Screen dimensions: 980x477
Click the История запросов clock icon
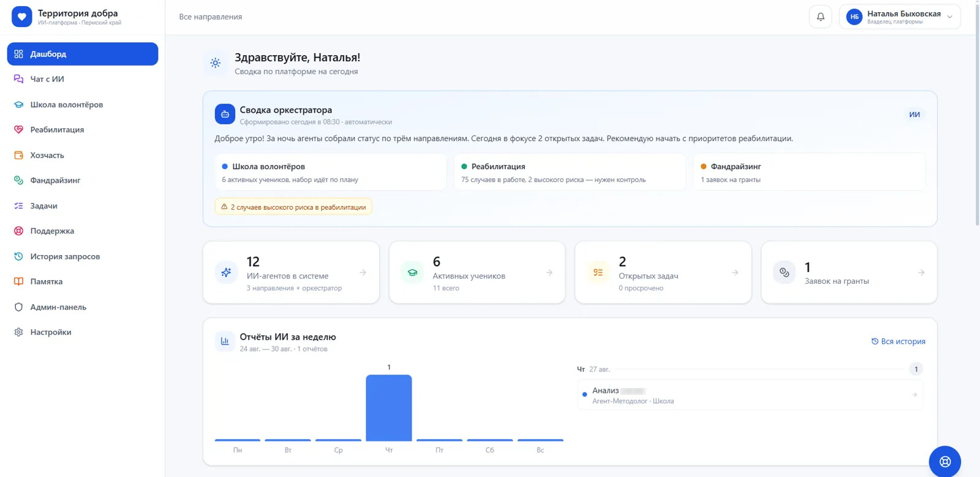click(18, 256)
